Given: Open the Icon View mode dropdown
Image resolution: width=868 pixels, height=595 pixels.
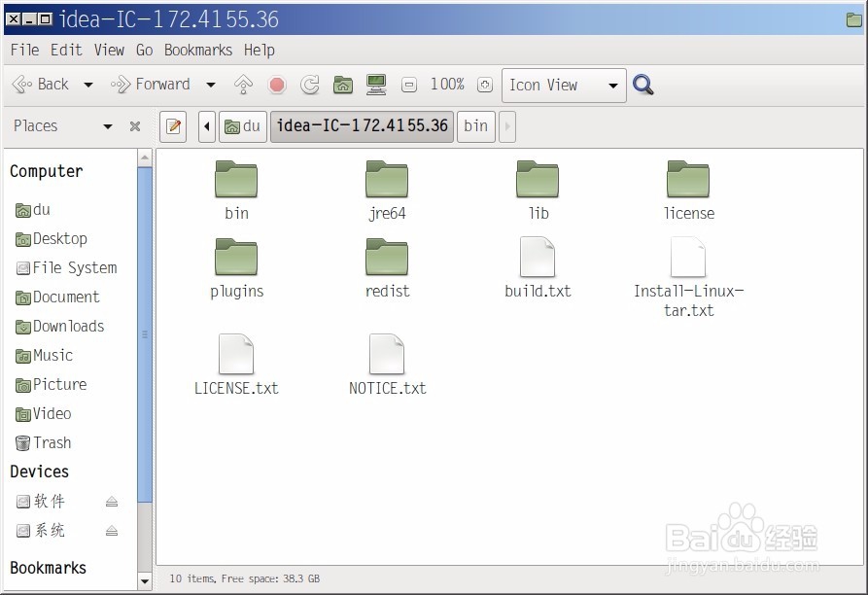Looking at the screenshot, I should [564, 86].
